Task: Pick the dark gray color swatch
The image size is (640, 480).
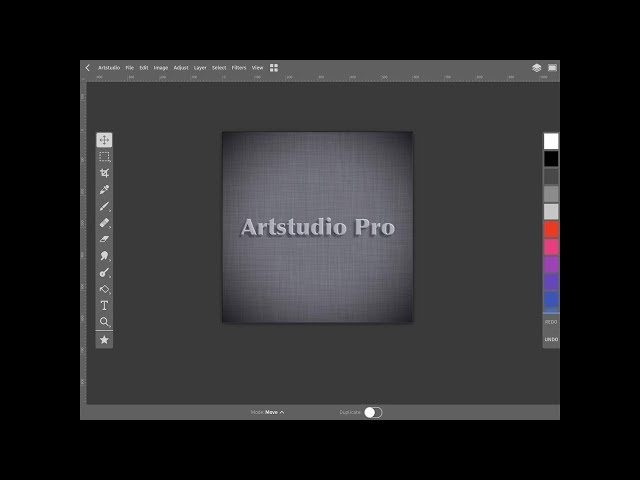Action: click(x=551, y=176)
